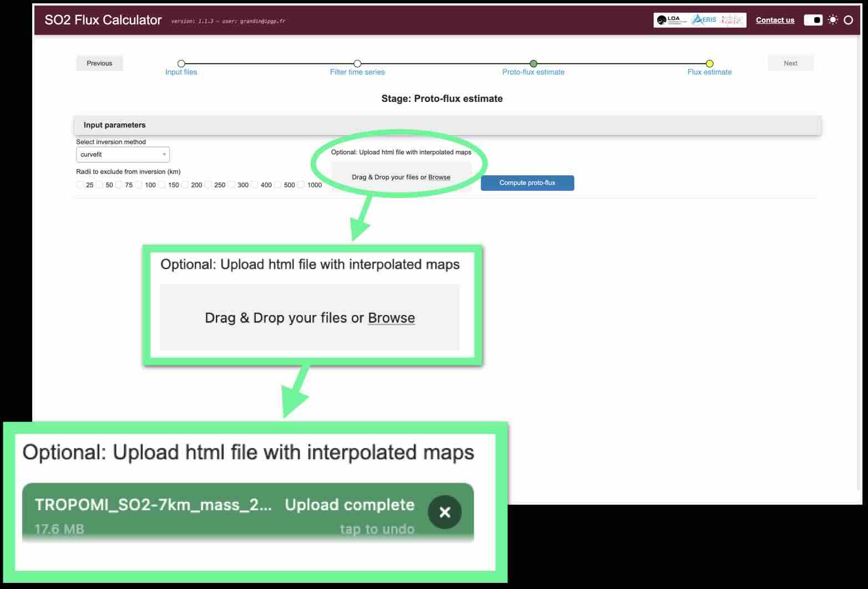
Task: Click the sun light-mode icon
Action: point(832,20)
